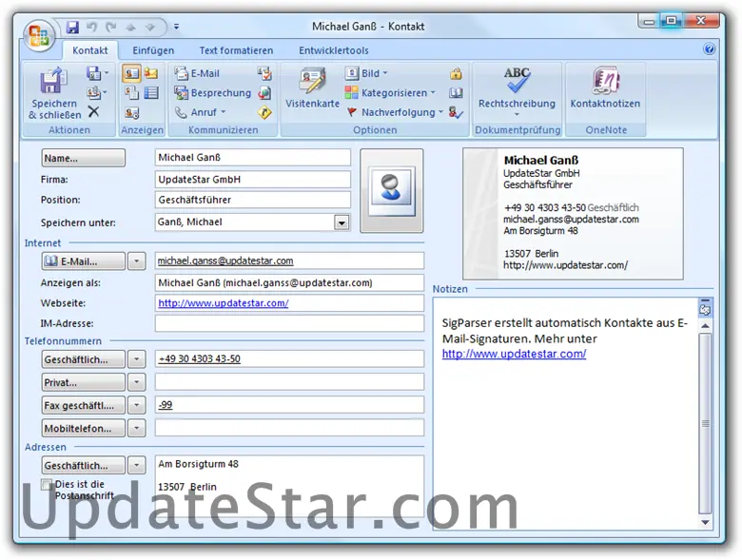Click the contact picture placeholder

[x=391, y=190]
